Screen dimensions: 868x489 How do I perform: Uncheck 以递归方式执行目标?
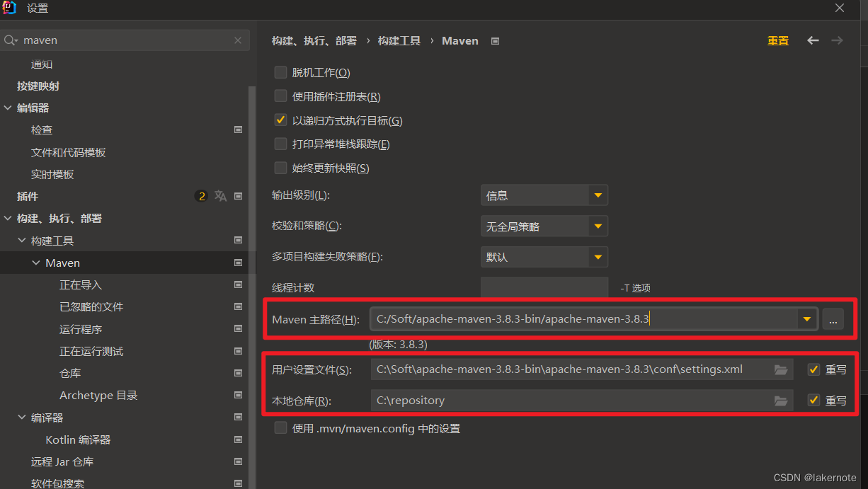click(x=280, y=120)
